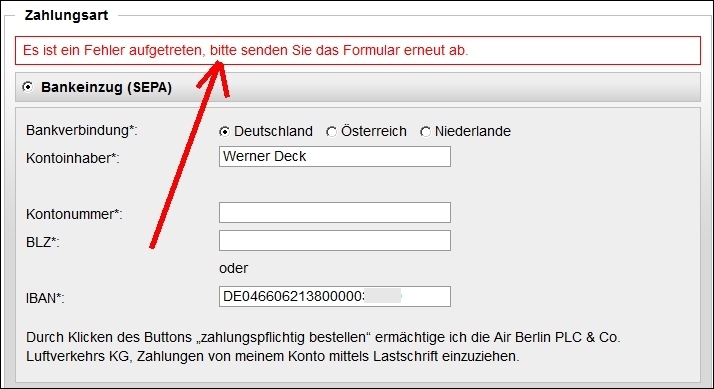
Task: Click the red error message text
Action: (x=245, y=50)
